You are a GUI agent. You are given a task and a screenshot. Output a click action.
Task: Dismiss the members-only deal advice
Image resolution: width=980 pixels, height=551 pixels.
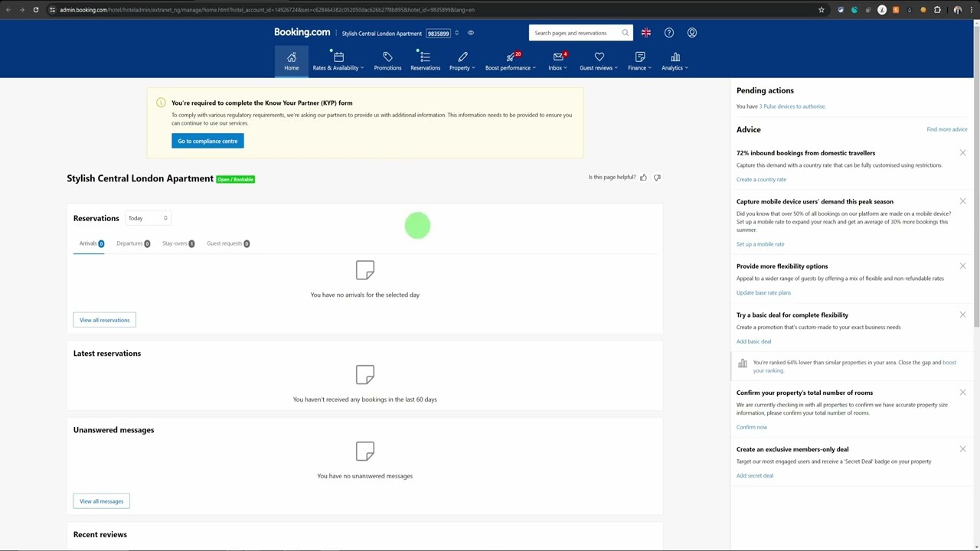pyautogui.click(x=962, y=449)
